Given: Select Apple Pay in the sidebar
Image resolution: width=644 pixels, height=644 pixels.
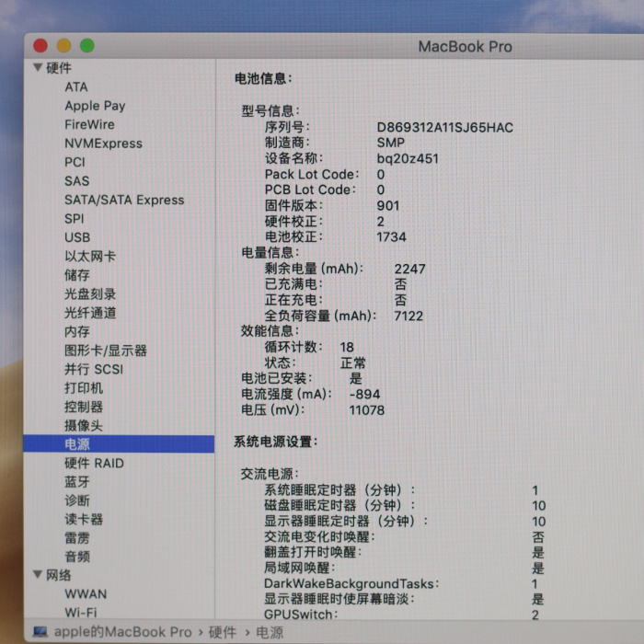Looking at the screenshot, I should (95, 106).
